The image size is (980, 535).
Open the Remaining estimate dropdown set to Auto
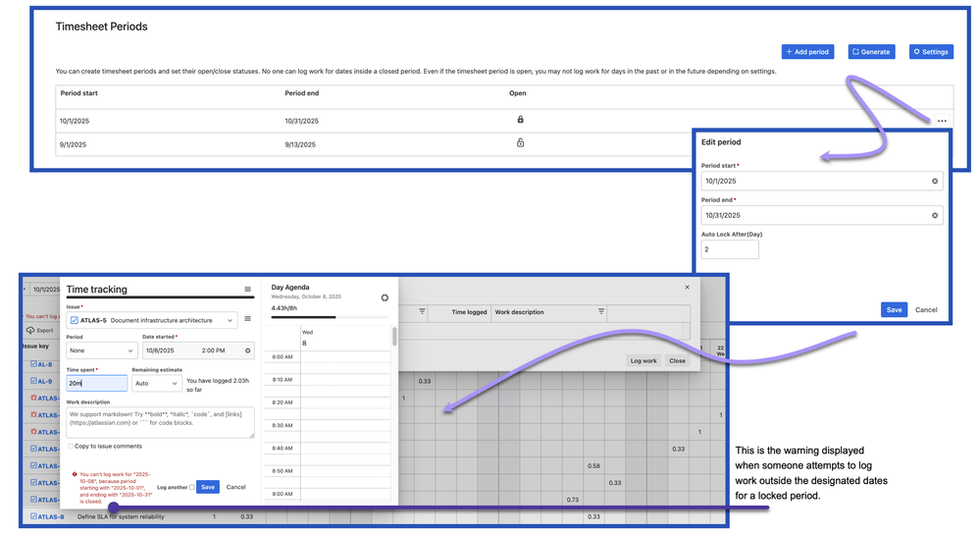click(156, 383)
